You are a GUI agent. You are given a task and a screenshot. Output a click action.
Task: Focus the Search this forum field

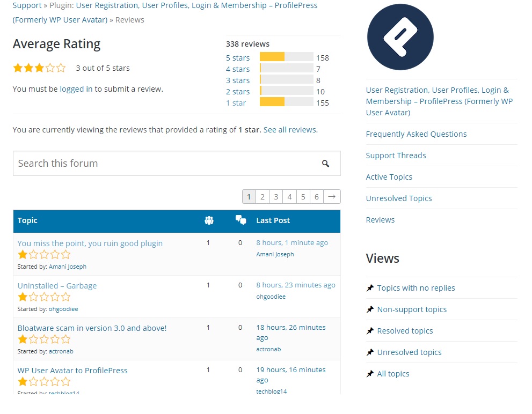tap(177, 164)
